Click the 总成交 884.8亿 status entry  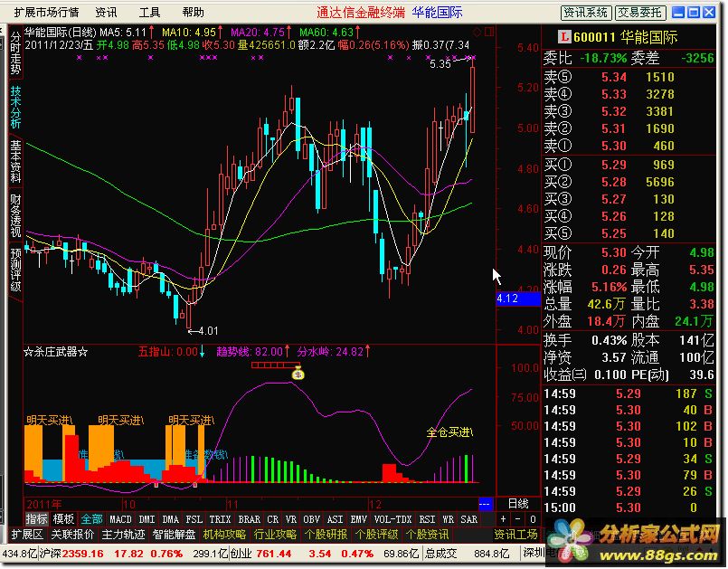tap(468, 554)
